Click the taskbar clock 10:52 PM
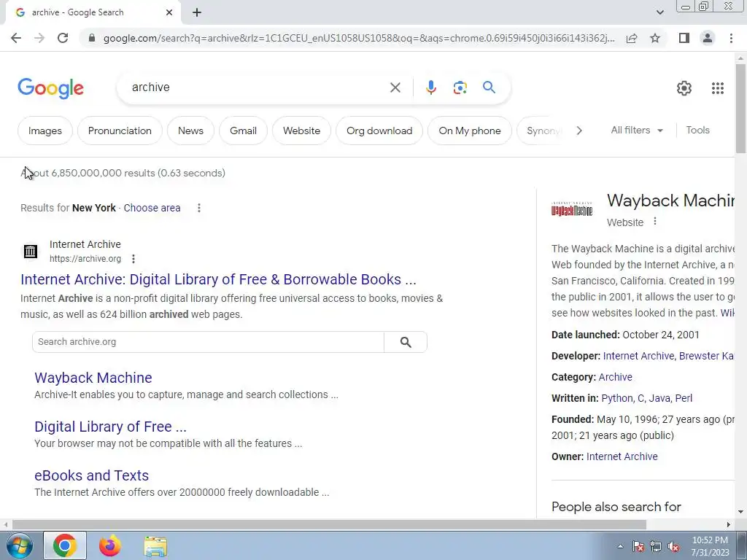 pos(710,546)
